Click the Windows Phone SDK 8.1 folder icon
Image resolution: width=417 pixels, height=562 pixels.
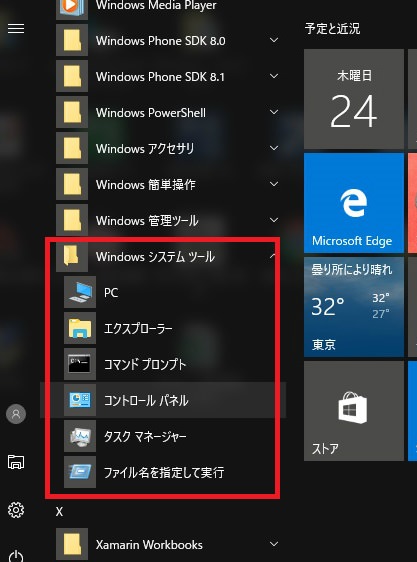(72, 76)
